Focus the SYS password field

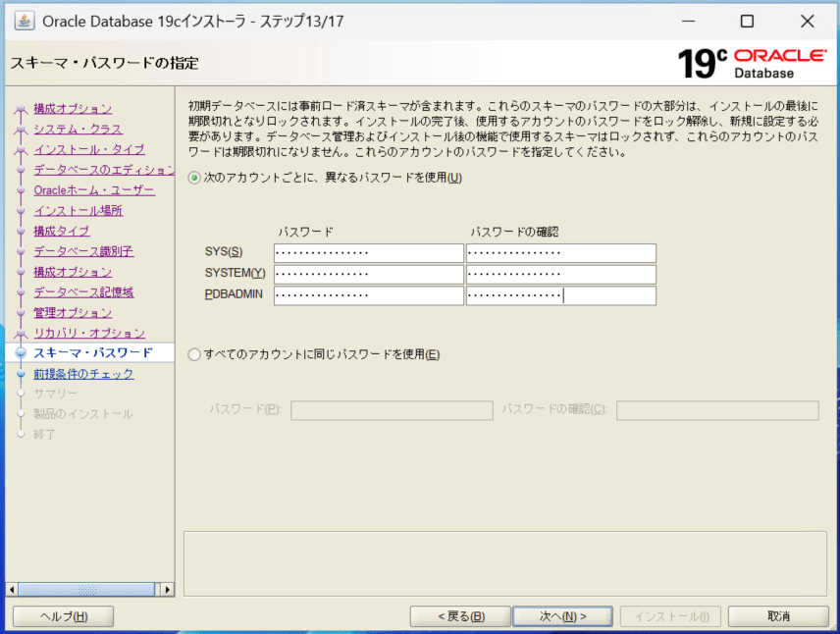(x=368, y=253)
